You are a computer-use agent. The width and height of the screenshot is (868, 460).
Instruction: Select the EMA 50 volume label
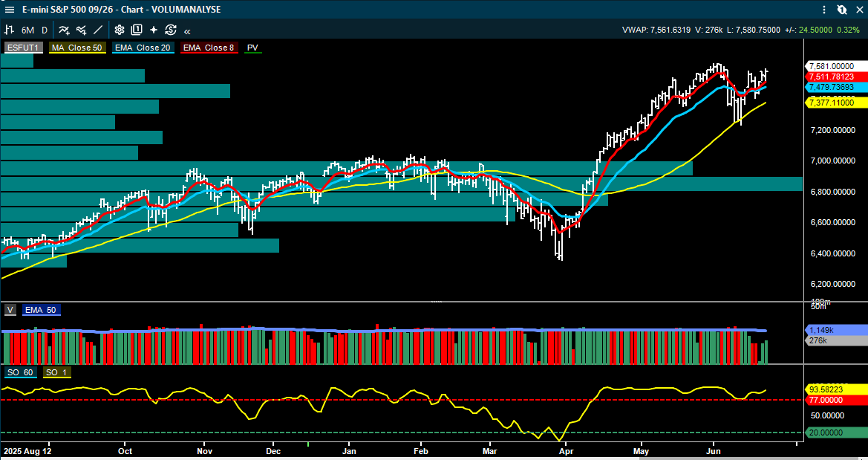[42, 311]
